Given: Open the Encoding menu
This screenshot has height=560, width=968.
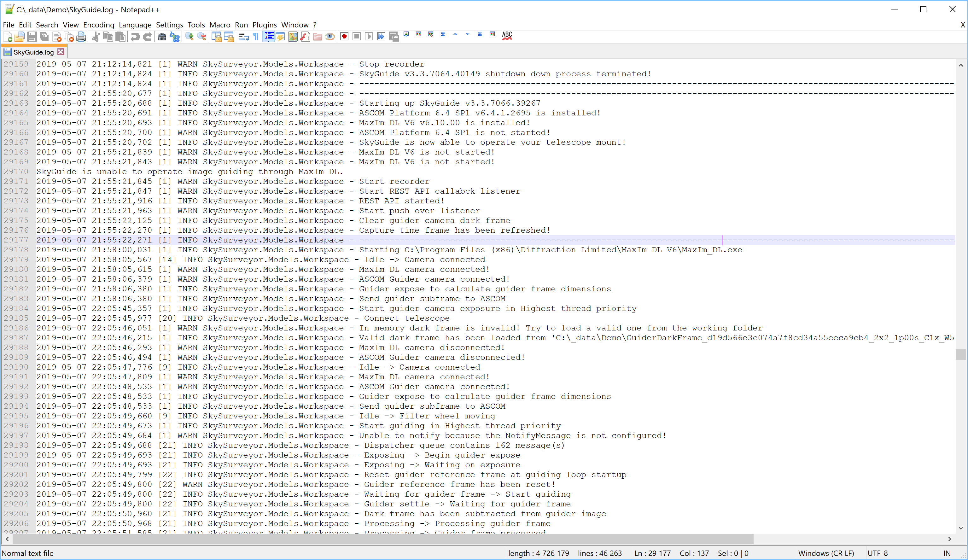Looking at the screenshot, I should coord(99,25).
